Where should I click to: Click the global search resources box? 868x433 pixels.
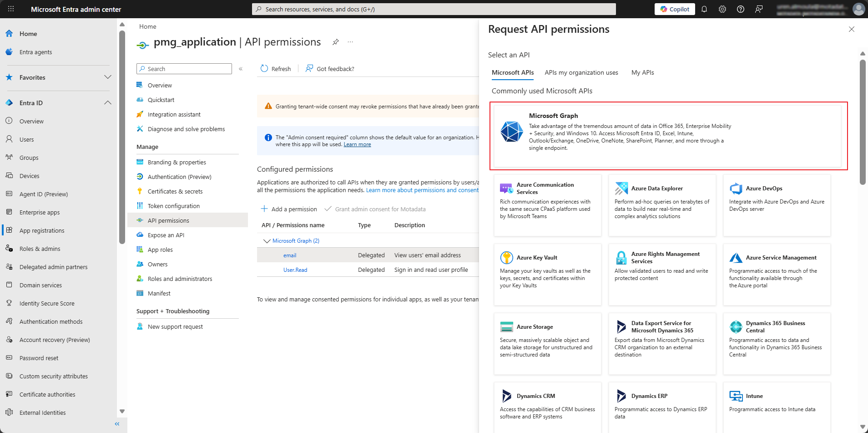click(434, 9)
